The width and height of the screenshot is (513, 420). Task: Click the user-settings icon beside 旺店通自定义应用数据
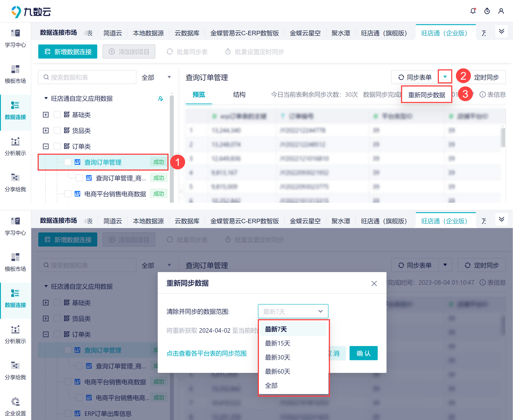160,99
